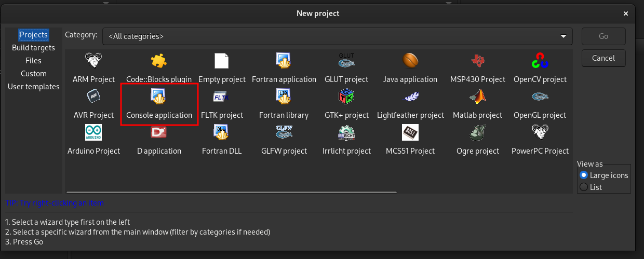
Task: Switch to Build targets wizard type
Action: pos(33,48)
